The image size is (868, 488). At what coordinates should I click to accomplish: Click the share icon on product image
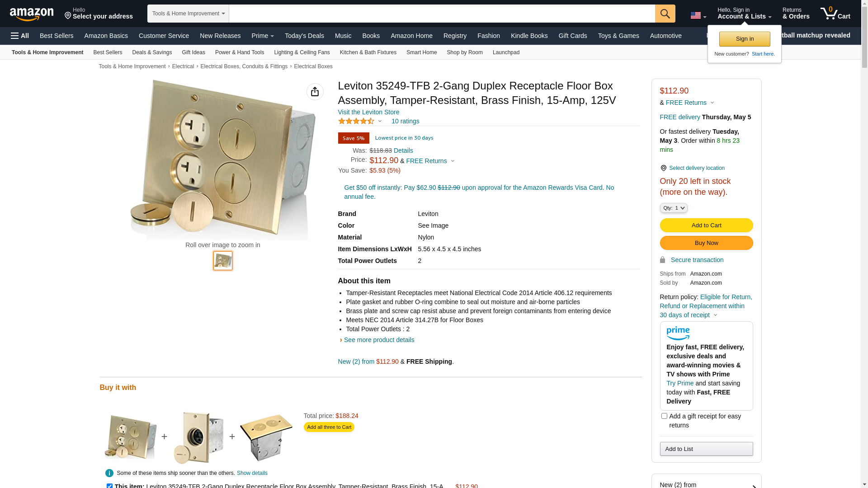[315, 92]
